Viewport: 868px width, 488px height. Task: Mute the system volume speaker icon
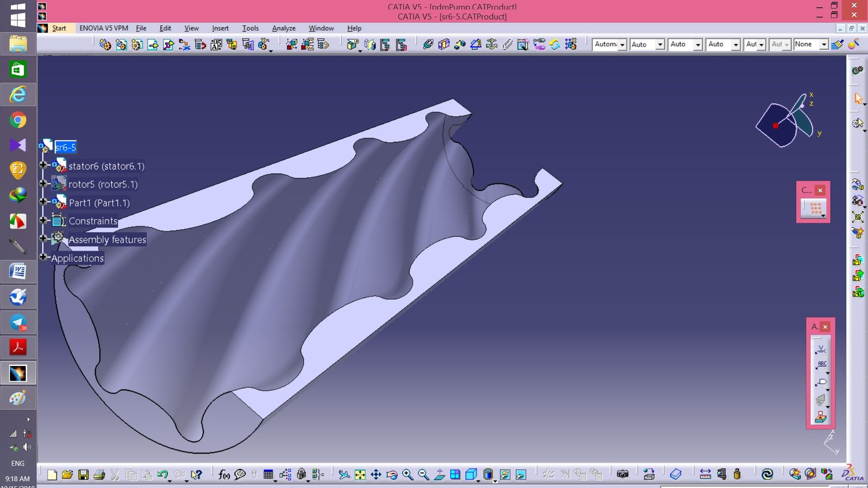click(27, 447)
